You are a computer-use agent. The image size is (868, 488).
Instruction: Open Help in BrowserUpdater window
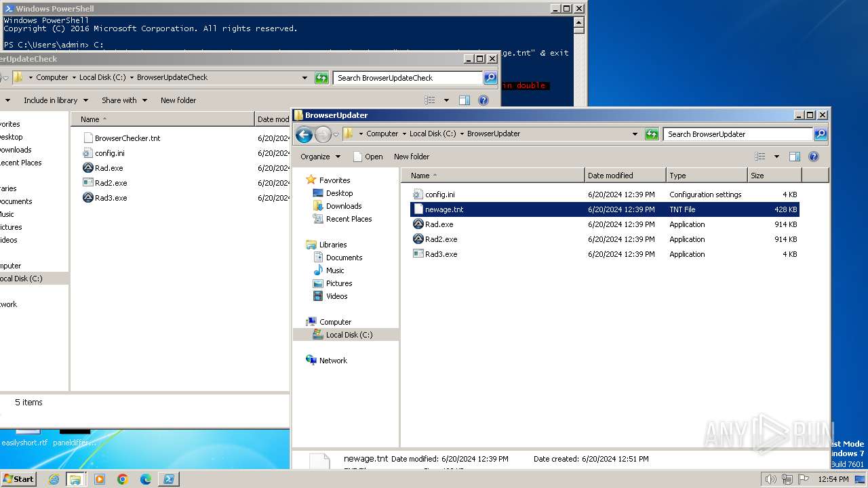click(814, 157)
